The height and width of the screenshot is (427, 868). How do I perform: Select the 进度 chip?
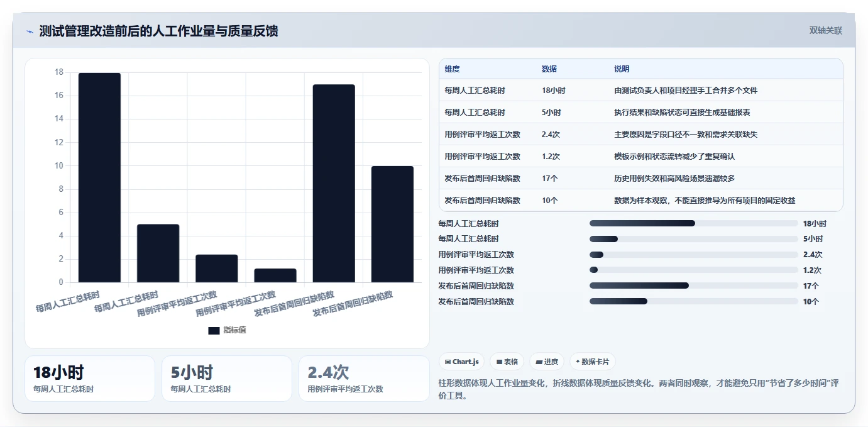coord(547,362)
